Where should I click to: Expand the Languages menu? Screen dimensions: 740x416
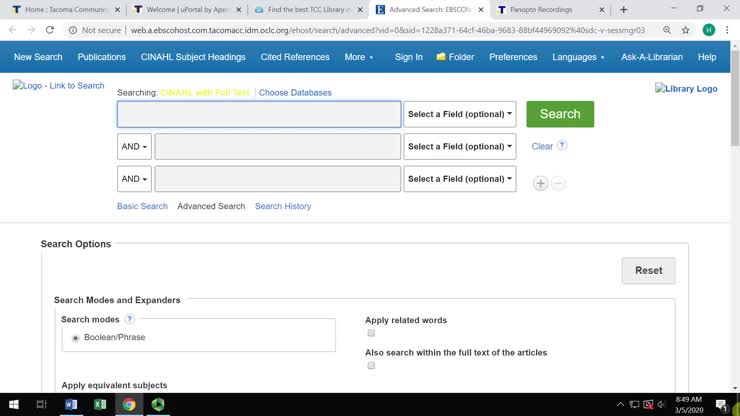click(578, 57)
